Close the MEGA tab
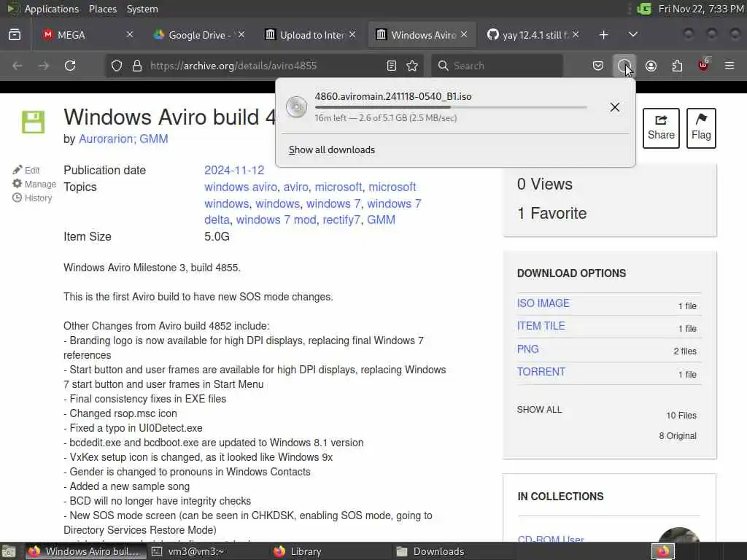Viewport: 747px width, 560px height. (x=130, y=35)
